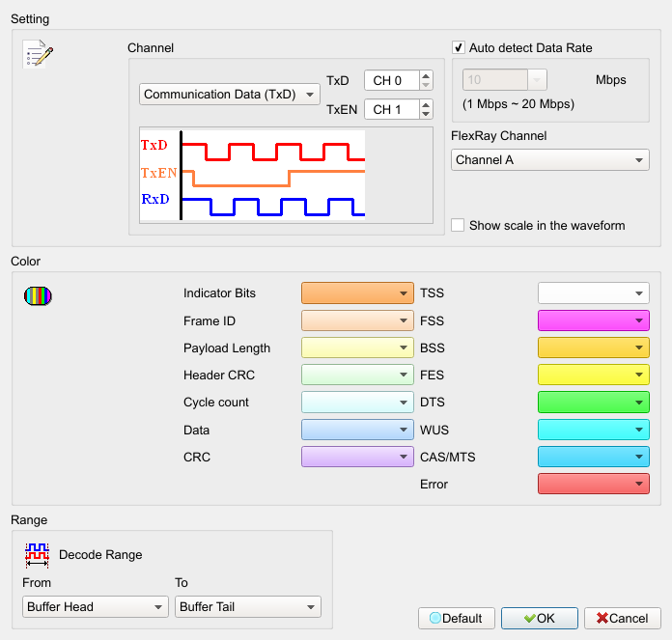
Task: Click the "Channel" group heading
Action: pyautogui.click(x=151, y=47)
